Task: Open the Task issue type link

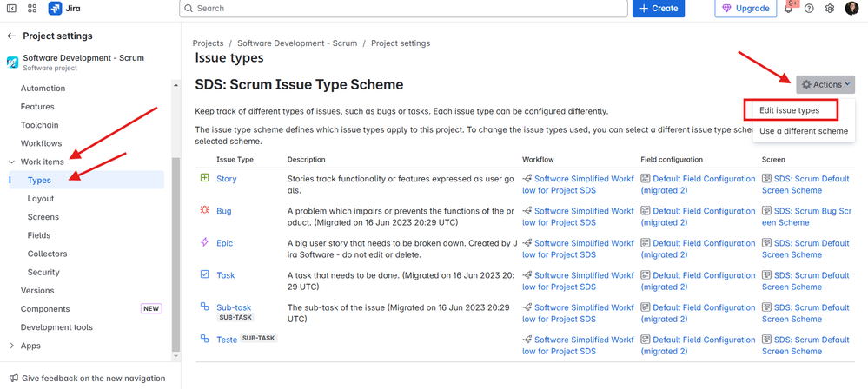Action: pyautogui.click(x=226, y=275)
